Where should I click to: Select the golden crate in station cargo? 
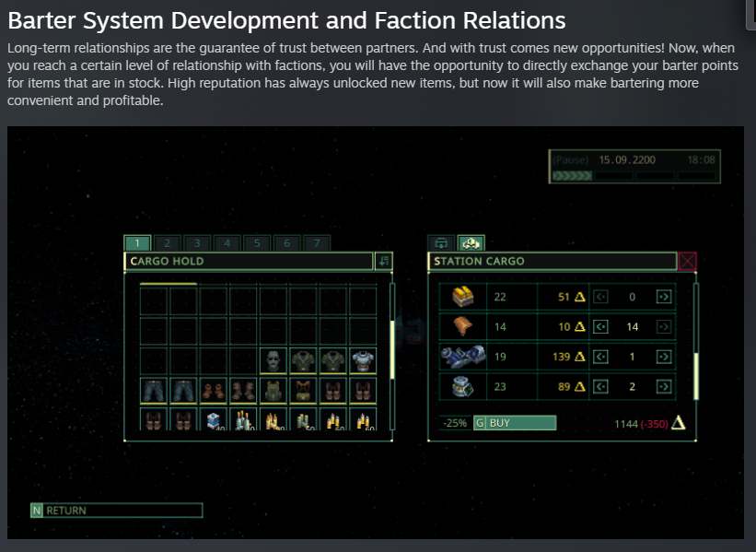(x=463, y=296)
